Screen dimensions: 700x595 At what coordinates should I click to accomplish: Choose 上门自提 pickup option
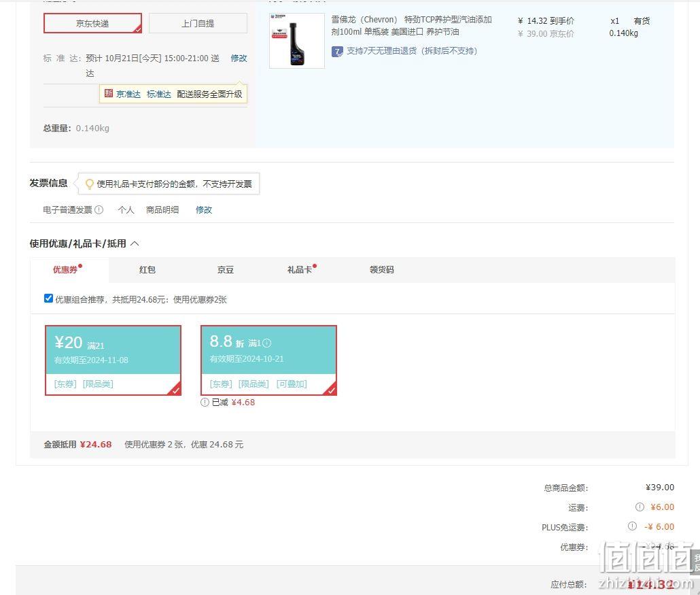pos(198,23)
